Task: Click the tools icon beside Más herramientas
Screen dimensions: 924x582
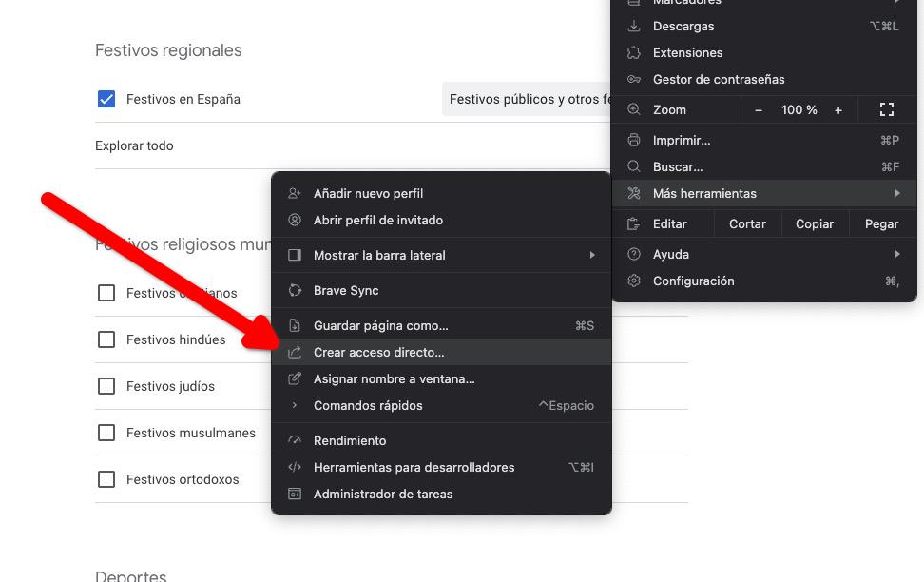Action: pos(634,193)
